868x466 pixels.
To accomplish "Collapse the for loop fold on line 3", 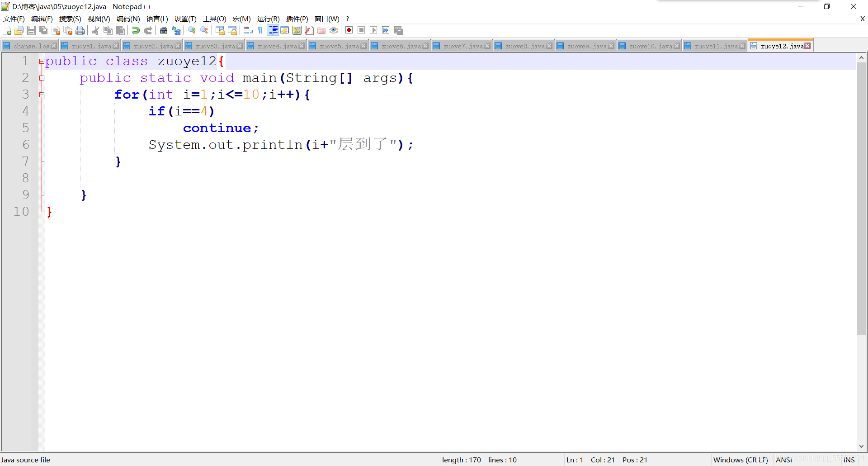I will 42,95.
